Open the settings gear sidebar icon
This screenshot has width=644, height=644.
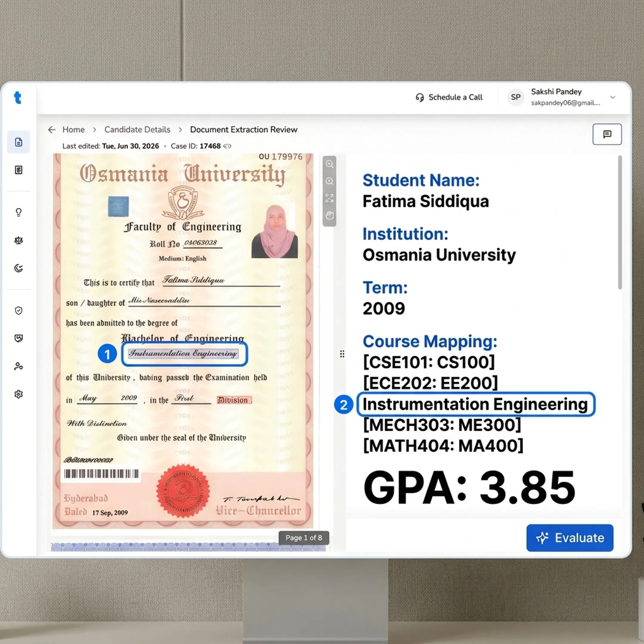(x=19, y=394)
